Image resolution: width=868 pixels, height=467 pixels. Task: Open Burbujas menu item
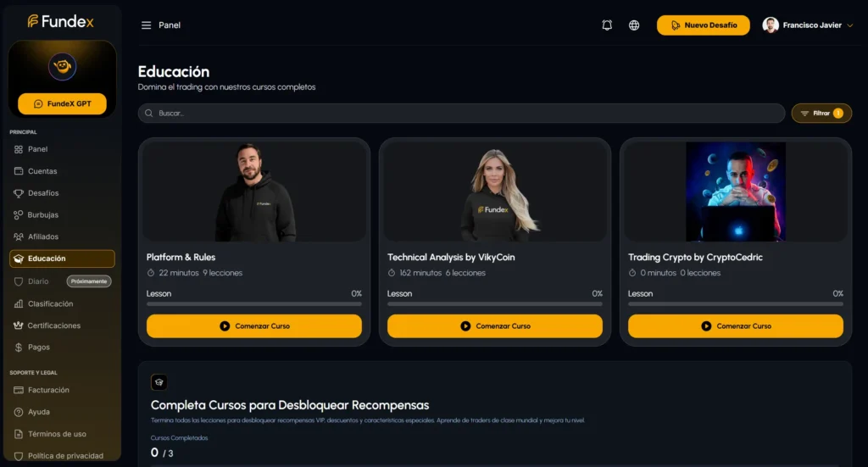(42, 214)
